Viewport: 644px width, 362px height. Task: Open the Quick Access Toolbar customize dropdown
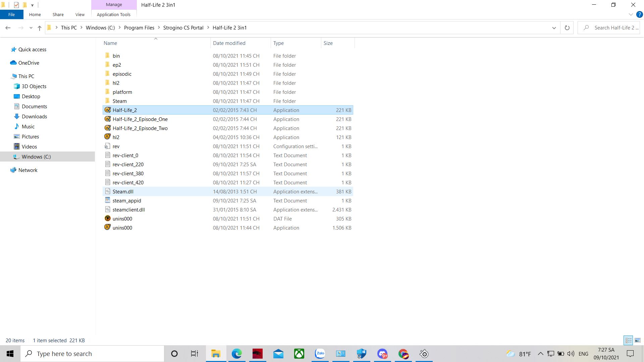[x=32, y=5]
